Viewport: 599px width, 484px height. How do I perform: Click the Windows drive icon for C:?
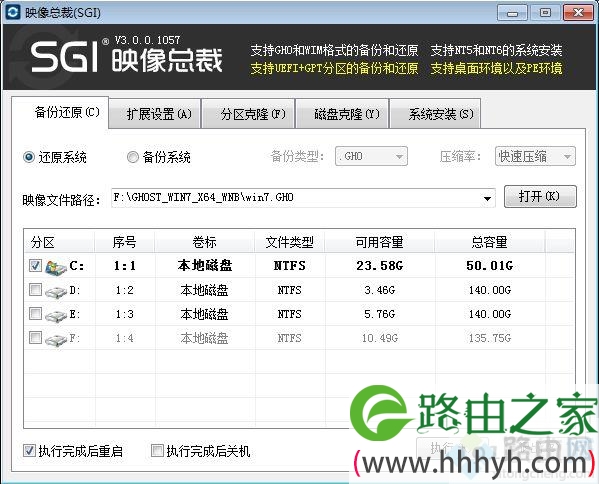pyautogui.click(x=56, y=267)
